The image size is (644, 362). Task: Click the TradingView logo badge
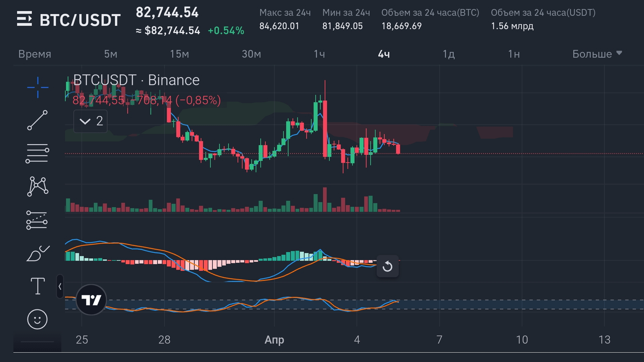point(91,300)
